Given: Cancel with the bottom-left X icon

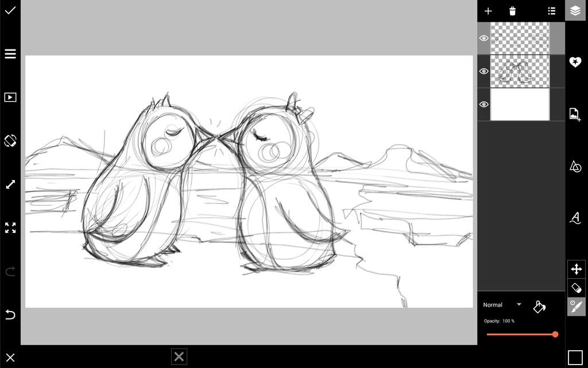Looking at the screenshot, I should click(10, 358).
